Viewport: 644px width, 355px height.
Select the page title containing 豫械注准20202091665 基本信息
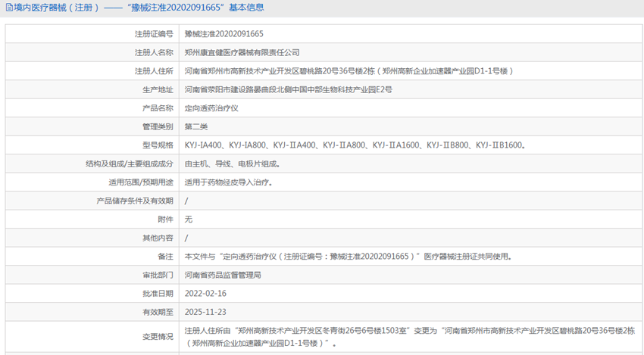tap(139, 8)
